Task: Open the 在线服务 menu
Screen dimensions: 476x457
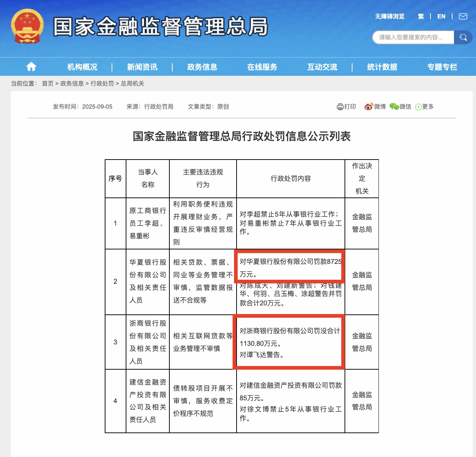Action: point(262,67)
